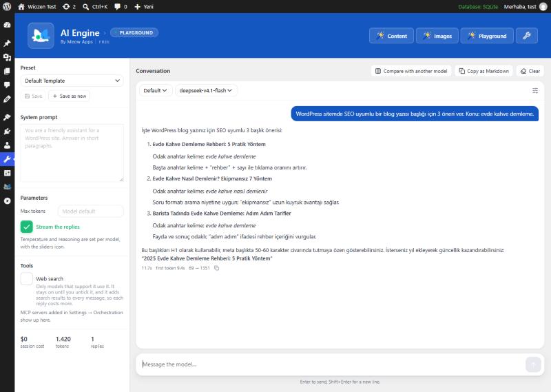Expand the Default environment dropdown
This screenshot has height=392, width=551.
(x=156, y=90)
